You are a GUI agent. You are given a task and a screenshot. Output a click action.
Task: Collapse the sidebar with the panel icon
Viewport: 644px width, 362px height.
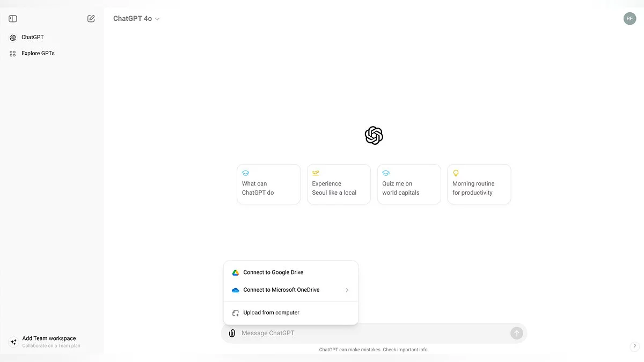coord(13,19)
